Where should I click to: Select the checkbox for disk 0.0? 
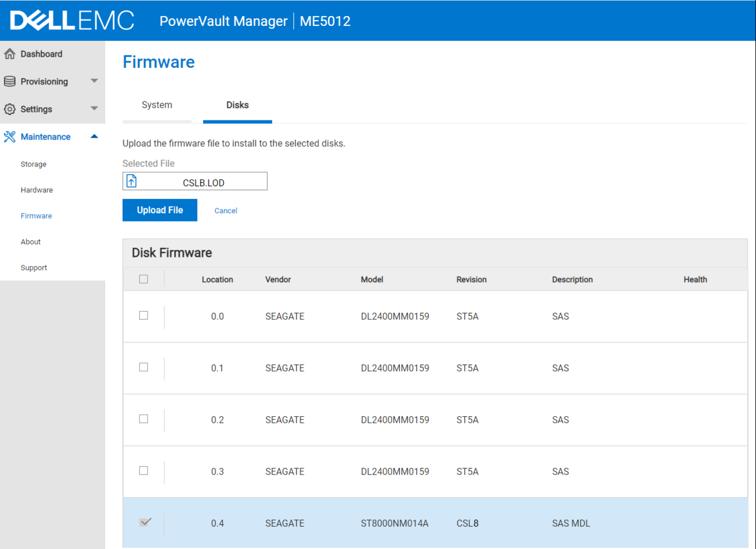pos(144,316)
